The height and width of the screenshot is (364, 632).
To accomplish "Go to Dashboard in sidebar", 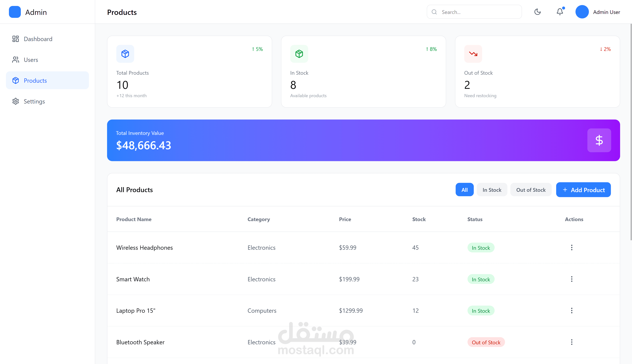I will (38, 39).
